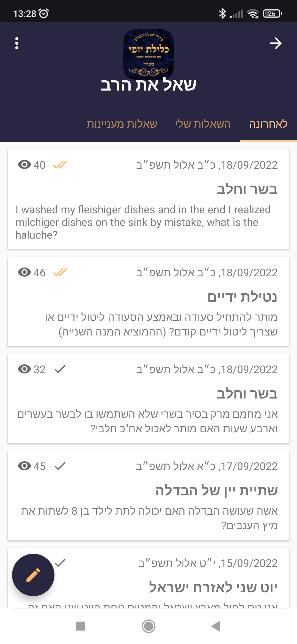Tap single checkmark on הבדלה wine question
Viewport: 297px width, 644px height.
tap(60, 466)
